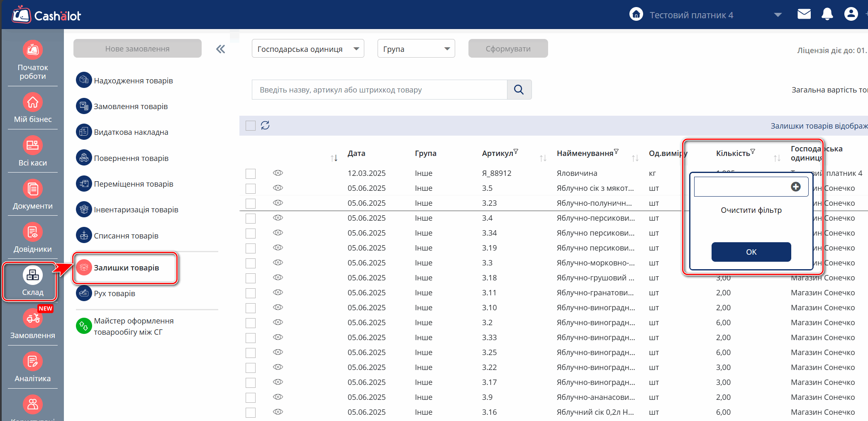868x421 pixels.
Task: Open the Група dropdown
Action: 416,49
